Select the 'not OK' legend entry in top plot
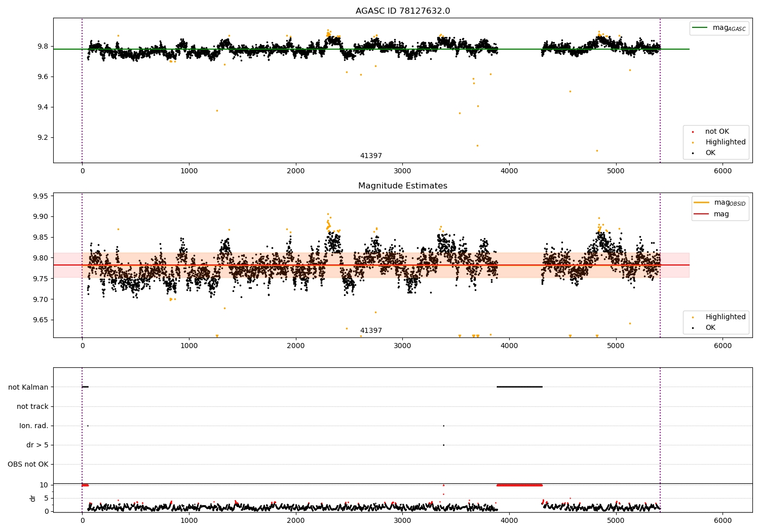 click(716, 132)
